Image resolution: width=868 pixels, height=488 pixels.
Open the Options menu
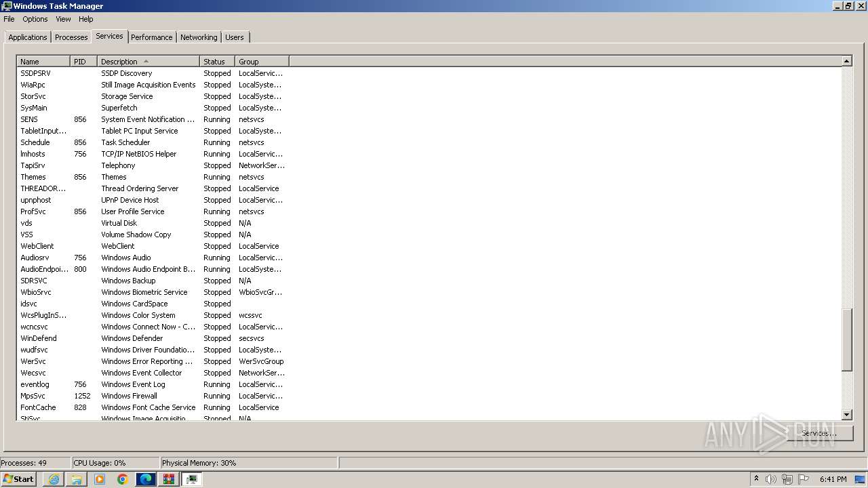[x=35, y=19]
